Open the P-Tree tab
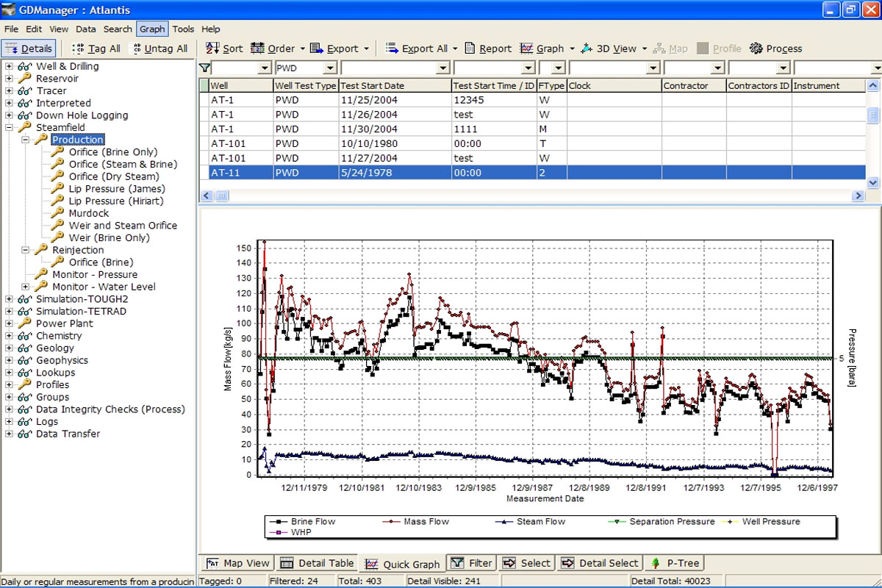This screenshot has height=588, width=882. [675, 563]
